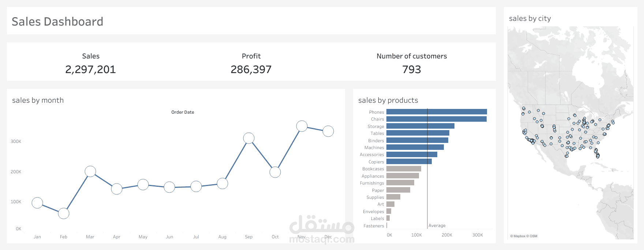Click the Profit value 286,397
This screenshot has height=250, width=644.
coord(251,69)
